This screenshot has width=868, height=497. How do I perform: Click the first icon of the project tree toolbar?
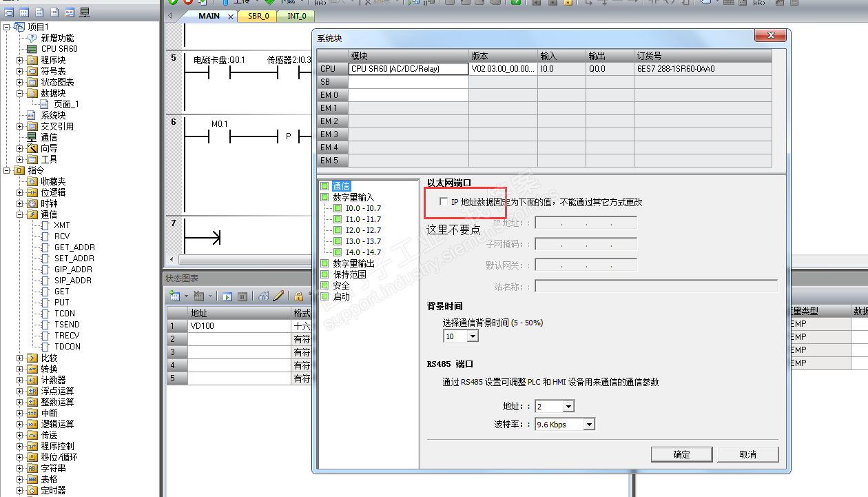9,12
